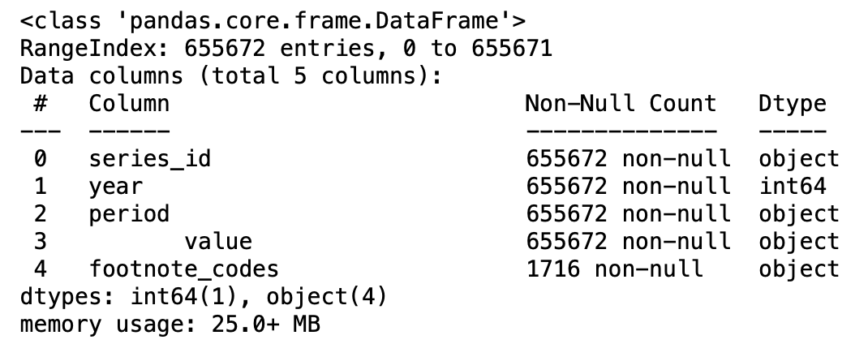This screenshot has width=868, height=344.
Task: Click the memory usage 25.0+ MB line
Action: (x=170, y=325)
